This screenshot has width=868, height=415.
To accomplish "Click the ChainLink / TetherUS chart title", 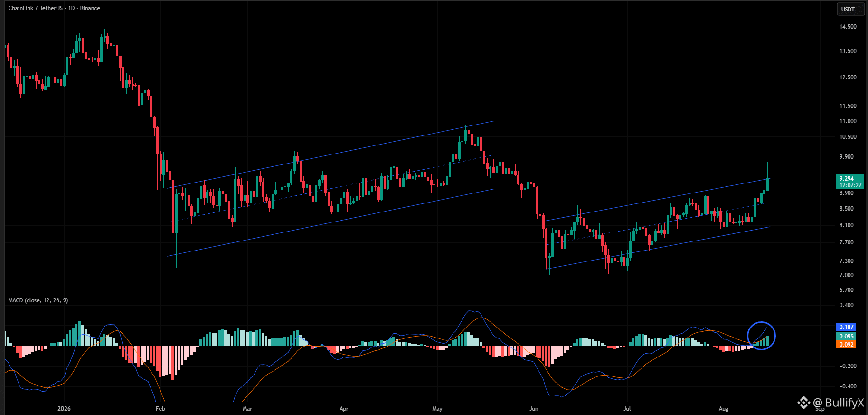I will (54, 8).
